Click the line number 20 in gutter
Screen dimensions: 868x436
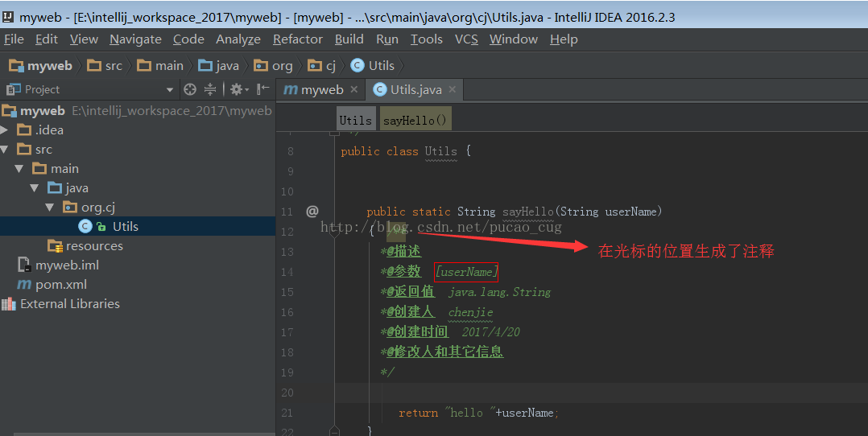click(x=287, y=393)
